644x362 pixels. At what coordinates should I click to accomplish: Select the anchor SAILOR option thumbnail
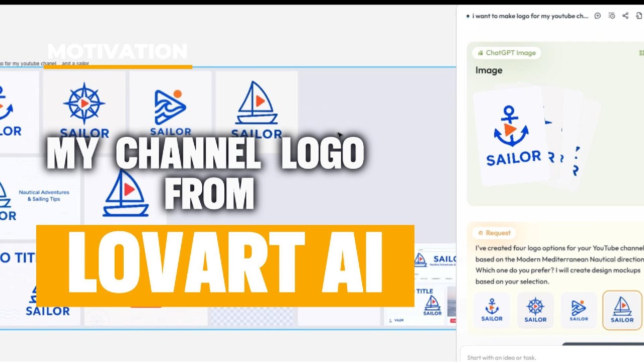coord(492,311)
